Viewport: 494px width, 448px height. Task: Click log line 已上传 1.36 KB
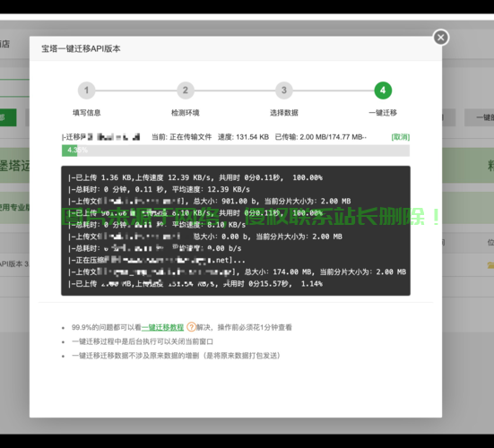195,177
